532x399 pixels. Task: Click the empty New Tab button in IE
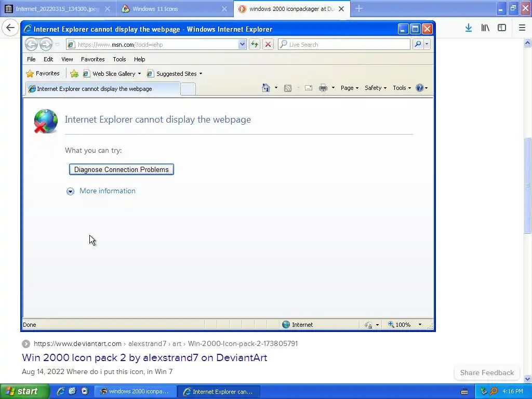coord(188,89)
